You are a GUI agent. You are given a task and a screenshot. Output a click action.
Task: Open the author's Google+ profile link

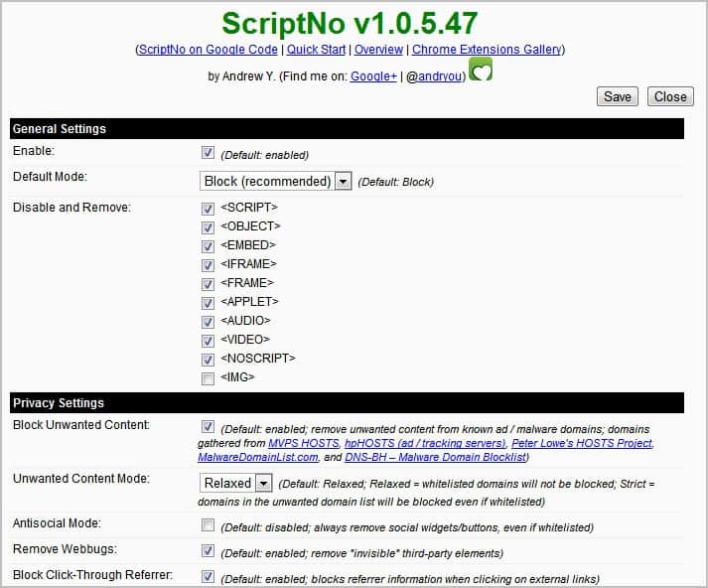(x=374, y=75)
